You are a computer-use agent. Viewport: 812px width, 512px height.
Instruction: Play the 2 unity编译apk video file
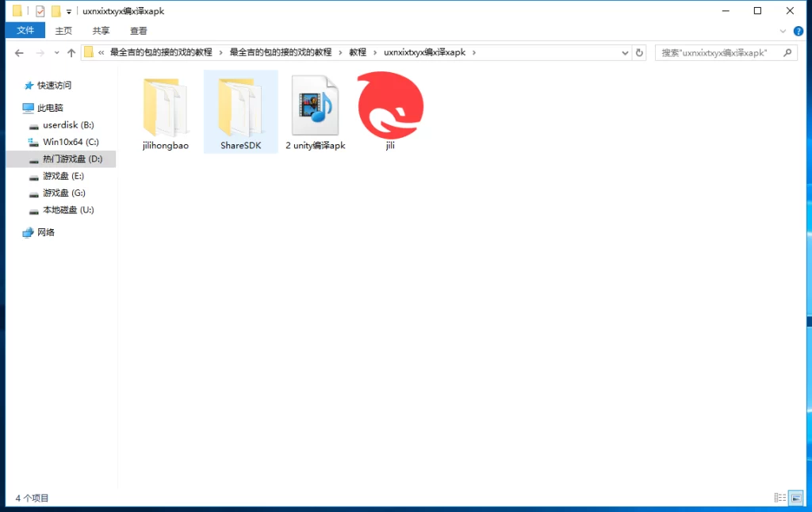(x=315, y=103)
